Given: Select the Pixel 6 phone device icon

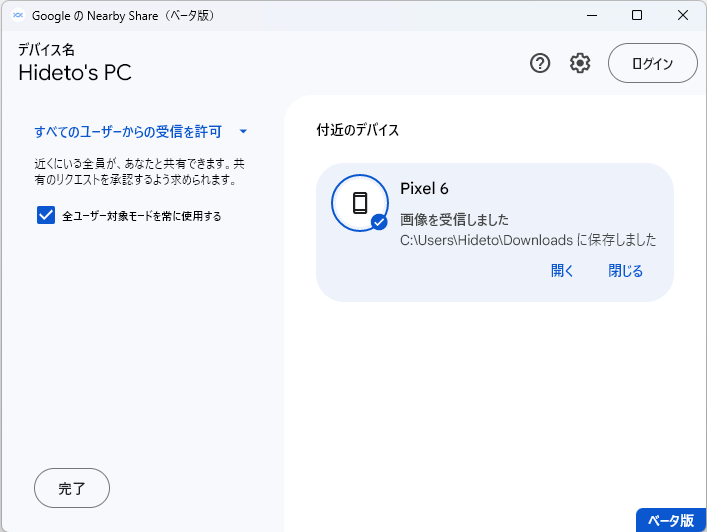Looking at the screenshot, I should tap(360, 203).
